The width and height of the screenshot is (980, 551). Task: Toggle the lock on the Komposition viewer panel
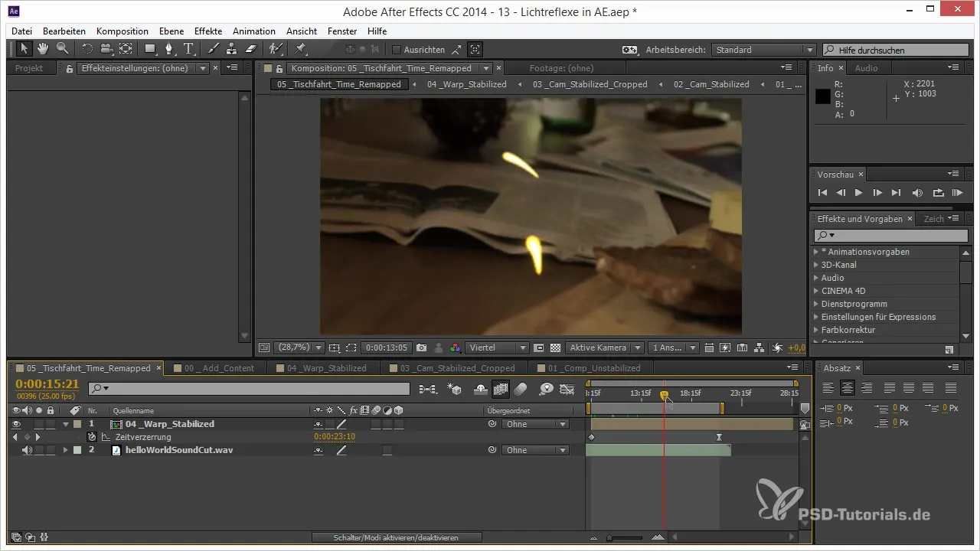(280, 68)
